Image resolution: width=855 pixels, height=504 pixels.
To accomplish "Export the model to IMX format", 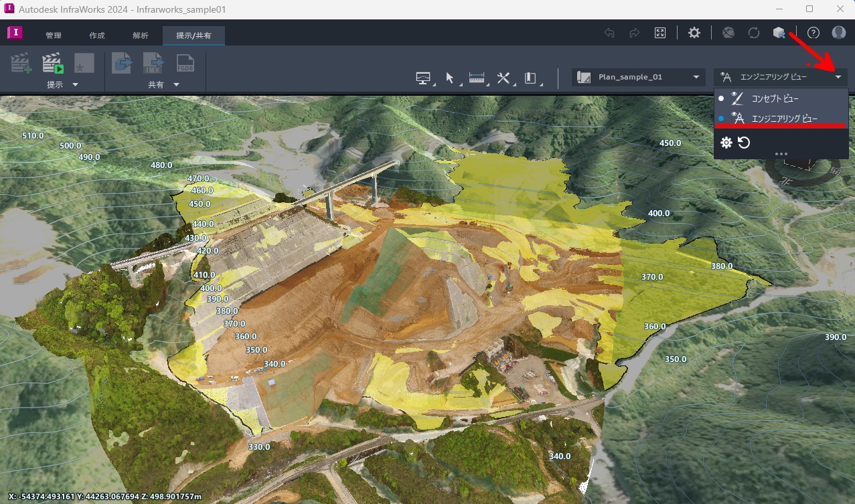I will click(153, 62).
